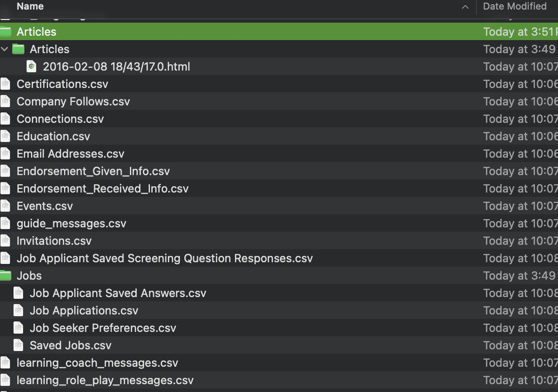This screenshot has width=558, height=392.
Task: Select the Company Follows.csv file name
Action: (x=73, y=101)
